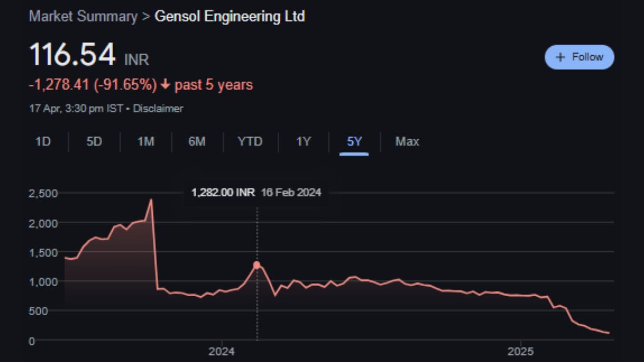The image size is (644, 362).
Task: Click the active 5Y tab
Action: point(354,142)
